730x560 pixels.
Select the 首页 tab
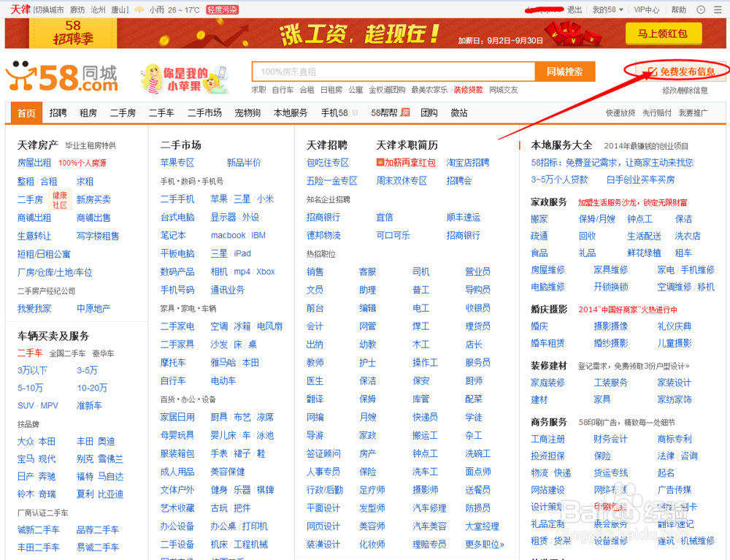pyautogui.click(x=26, y=113)
